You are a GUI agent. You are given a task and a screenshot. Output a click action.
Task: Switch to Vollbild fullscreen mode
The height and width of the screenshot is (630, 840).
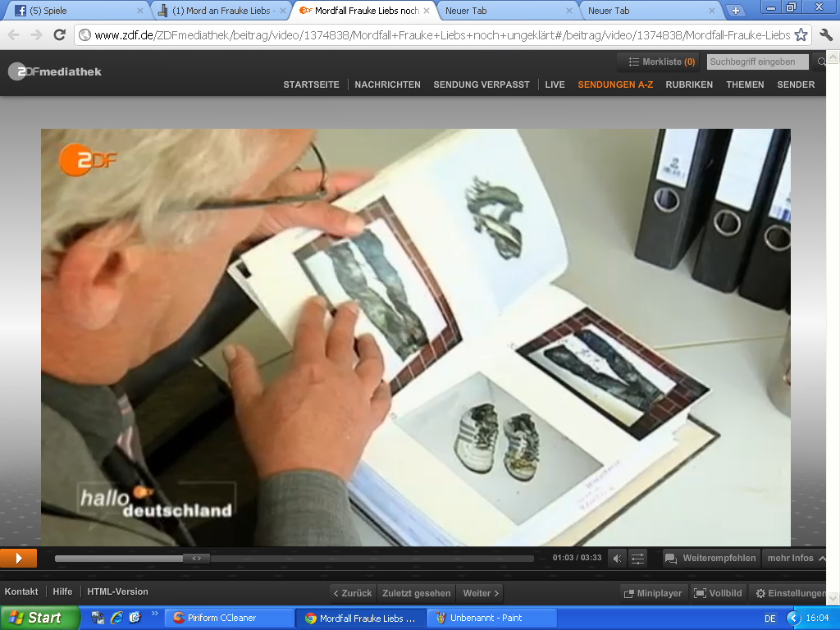point(718,593)
